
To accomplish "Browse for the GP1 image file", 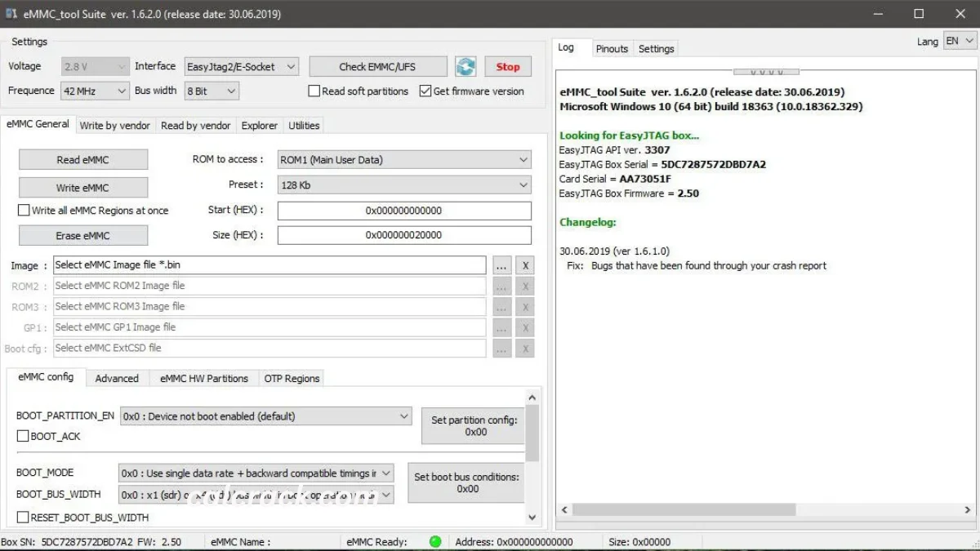I will click(x=502, y=327).
